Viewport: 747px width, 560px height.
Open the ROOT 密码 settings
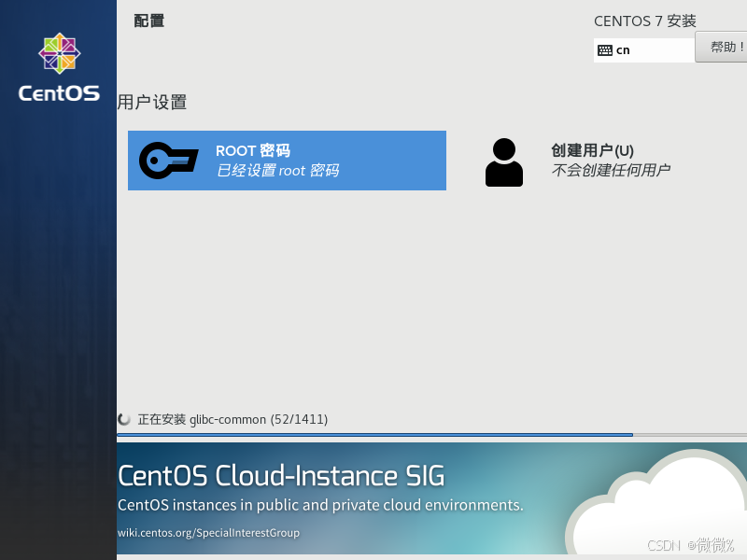click(x=287, y=161)
